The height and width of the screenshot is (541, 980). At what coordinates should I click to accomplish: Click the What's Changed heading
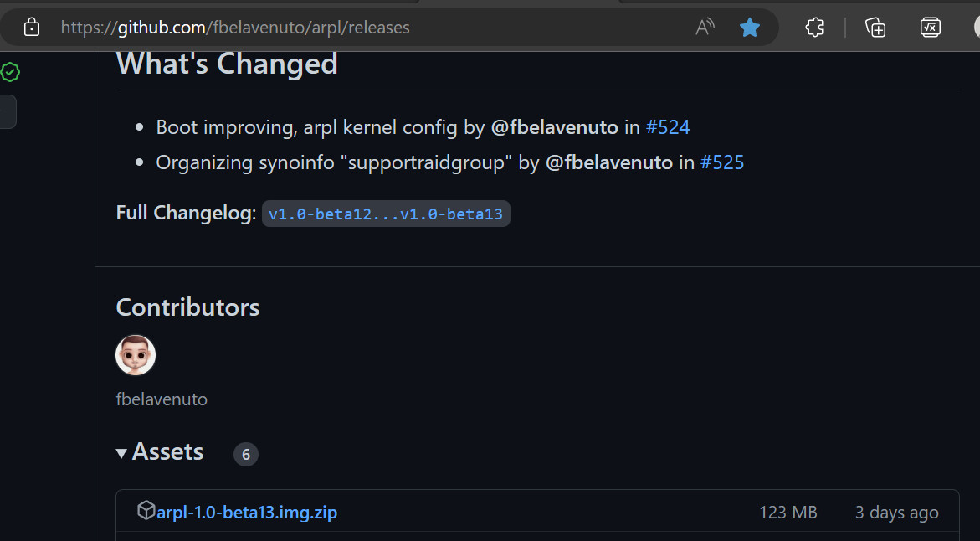click(x=227, y=64)
